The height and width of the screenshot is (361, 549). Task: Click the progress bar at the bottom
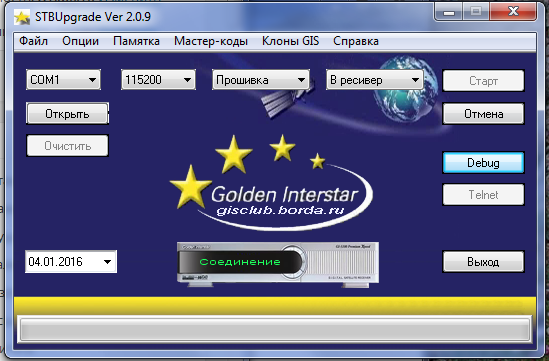pyautogui.click(x=275, y=329)
